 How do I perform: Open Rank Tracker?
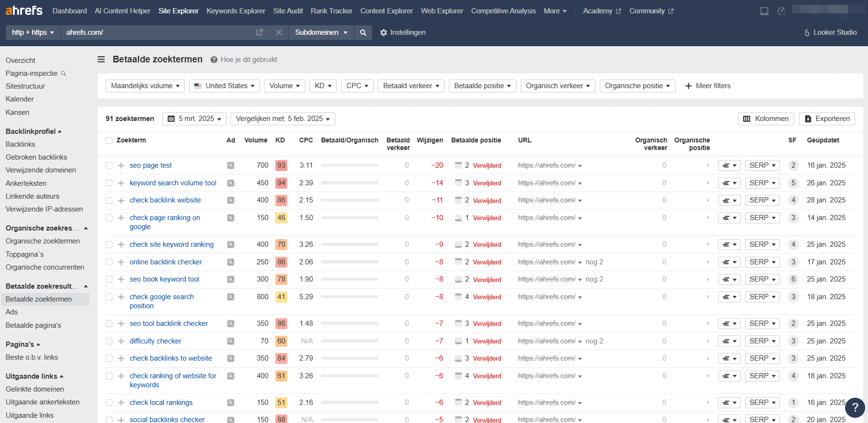point(332,11)
